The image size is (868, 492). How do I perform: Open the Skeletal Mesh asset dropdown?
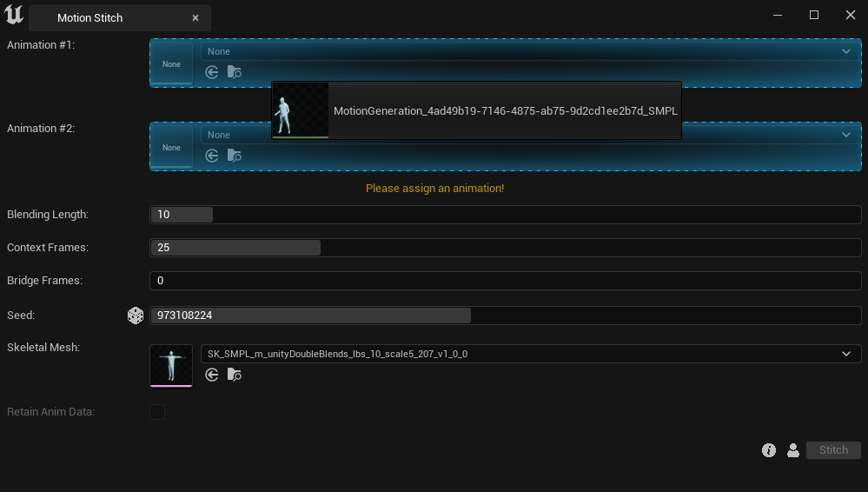point(845,354)
